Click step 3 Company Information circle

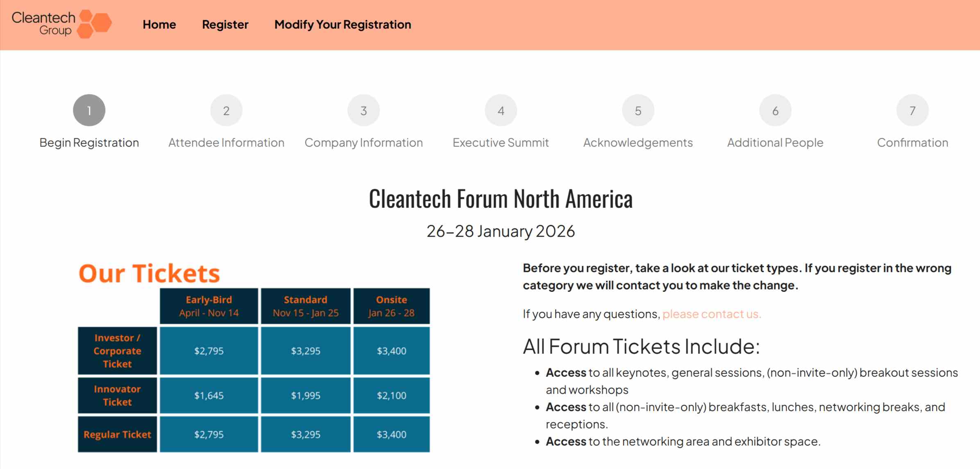coord(364,109)
